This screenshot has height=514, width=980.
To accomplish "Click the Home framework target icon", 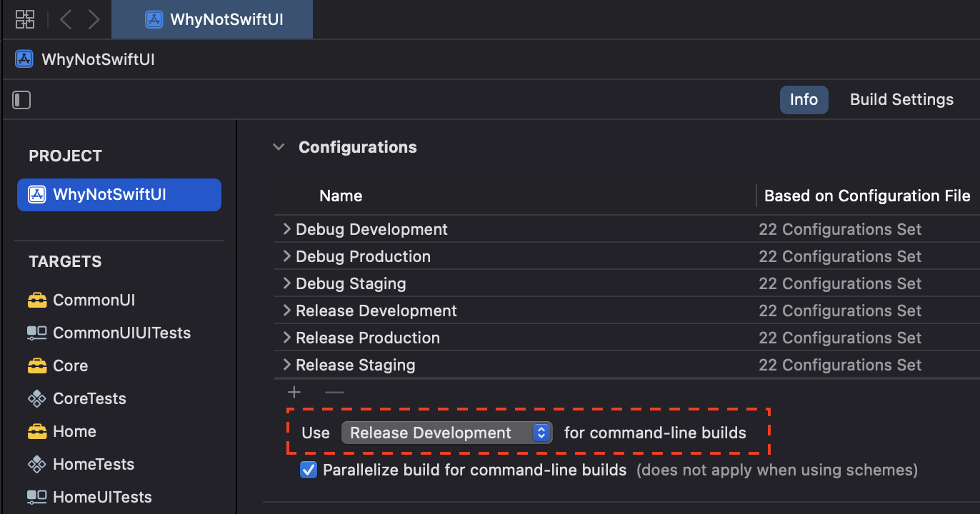I will pyautogui.click(x=37, y=431).
